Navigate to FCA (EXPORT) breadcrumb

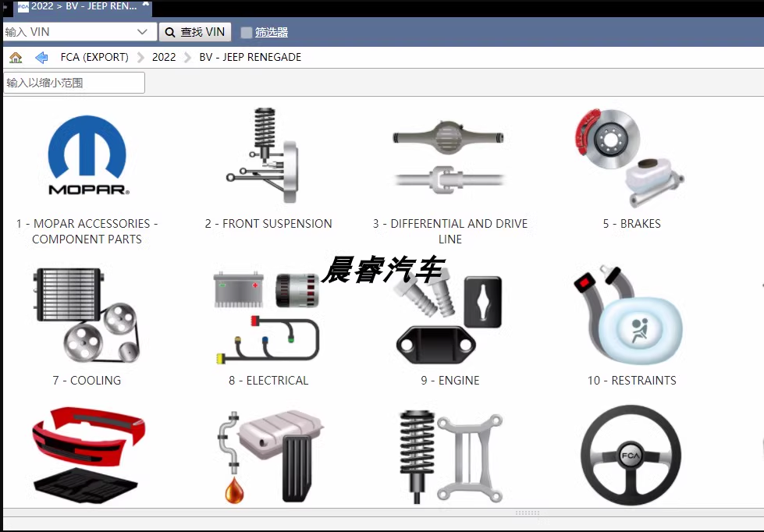[94, 58]
